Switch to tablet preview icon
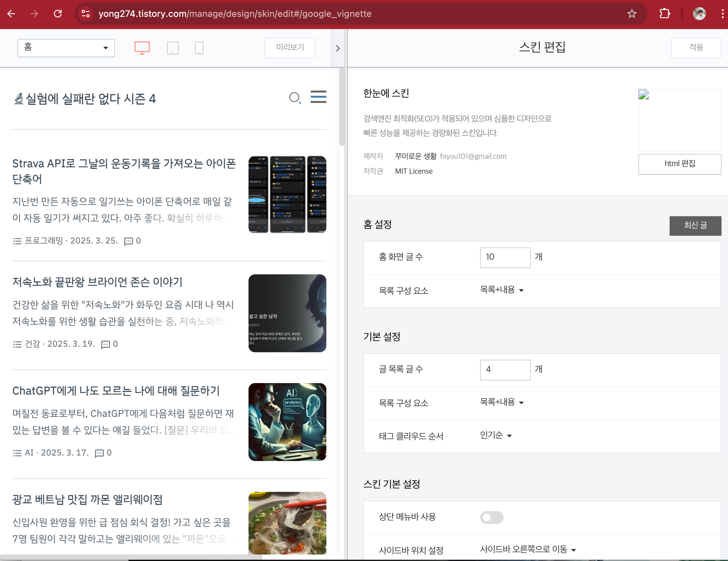 tap(173, 48)
